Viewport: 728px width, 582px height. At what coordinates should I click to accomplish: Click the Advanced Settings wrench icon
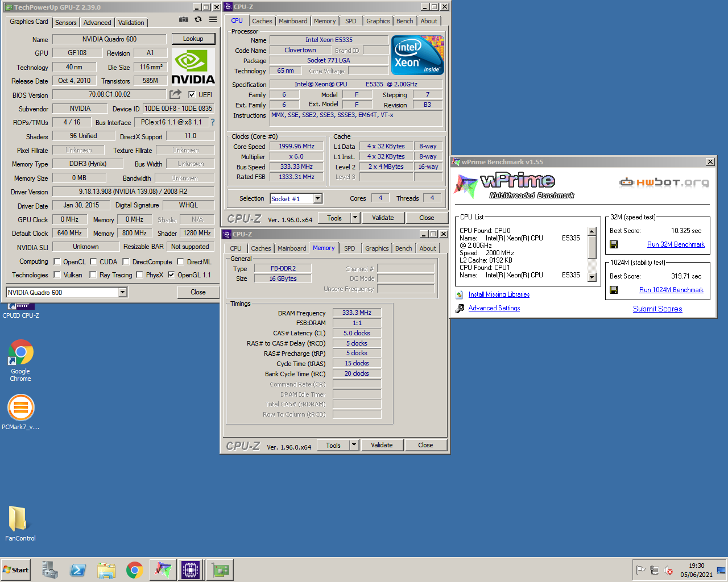point(460,308)
